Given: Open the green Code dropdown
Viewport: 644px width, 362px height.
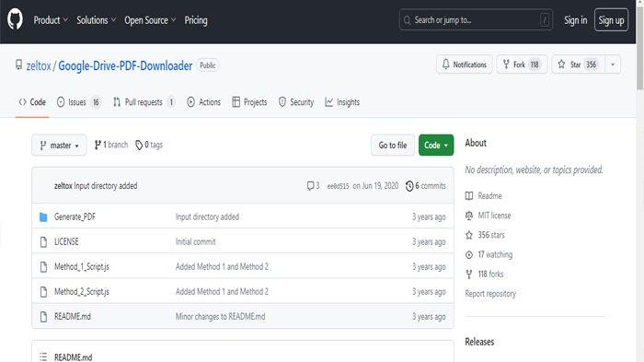Looking at the screenshot, I should (x=436, y=146).
